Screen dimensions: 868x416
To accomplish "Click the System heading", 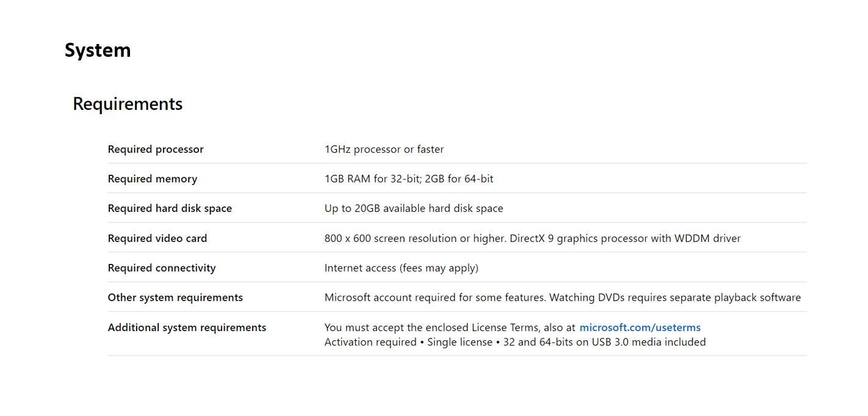I will (x=98, y=50).
